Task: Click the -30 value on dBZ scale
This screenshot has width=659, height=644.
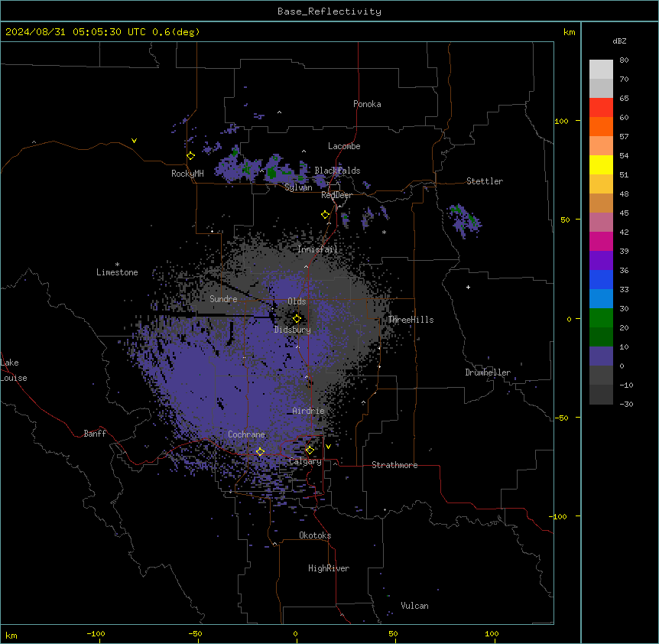Action: coord(626,404)
